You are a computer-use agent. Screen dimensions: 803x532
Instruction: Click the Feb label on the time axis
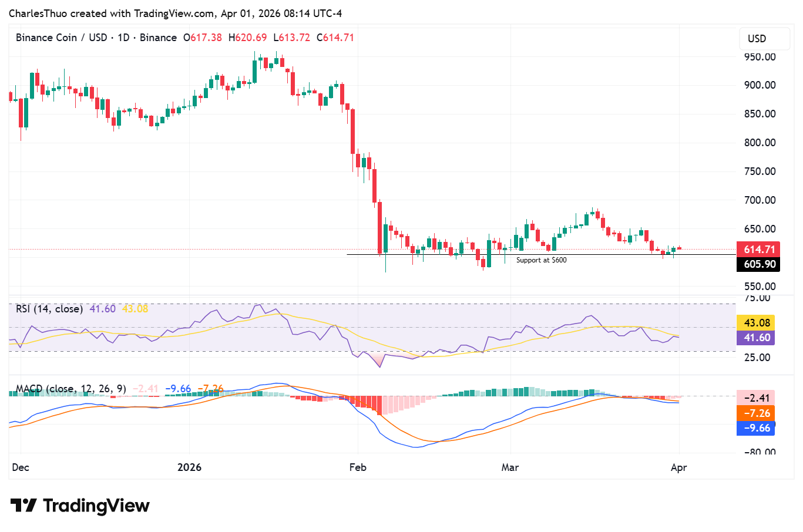357,467
